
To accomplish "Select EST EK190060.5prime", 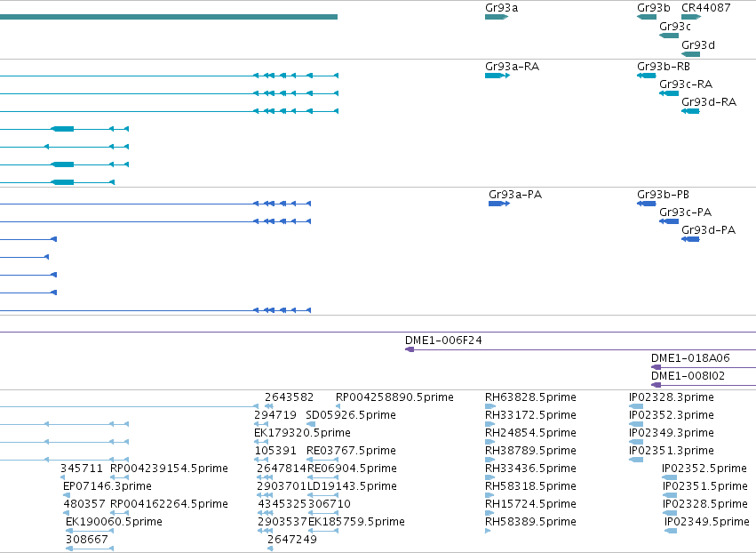I will [114, 522].
